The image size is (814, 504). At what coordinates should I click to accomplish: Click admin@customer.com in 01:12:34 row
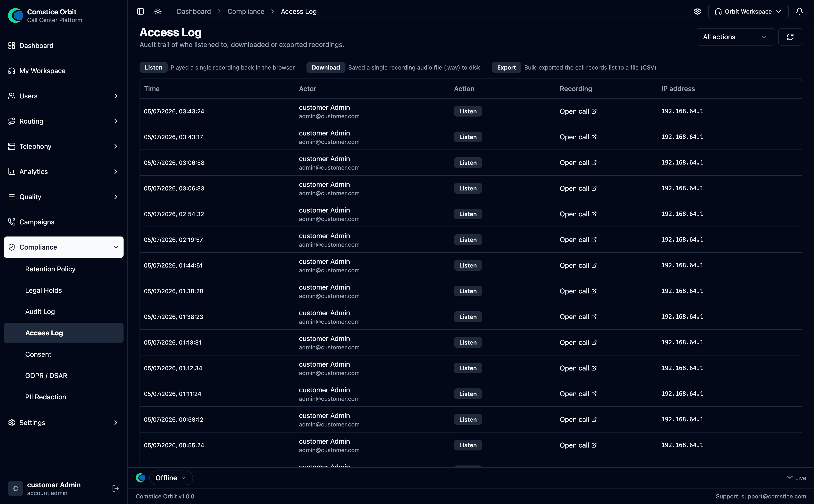tap(329, 373)
